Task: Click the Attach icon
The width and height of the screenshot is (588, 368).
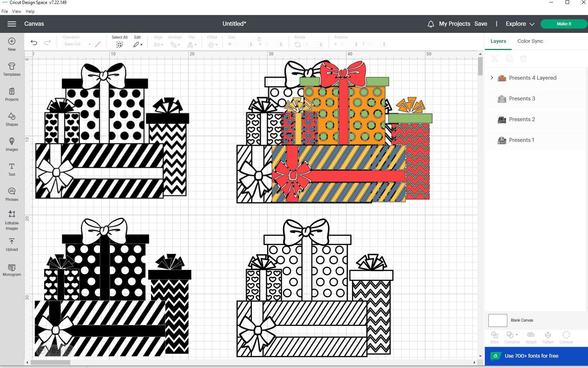Action: [531, 337]
